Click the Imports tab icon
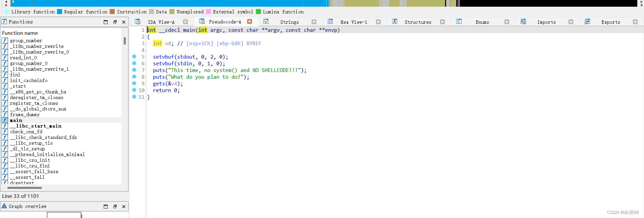644x218 pixels. coord(523,21)
